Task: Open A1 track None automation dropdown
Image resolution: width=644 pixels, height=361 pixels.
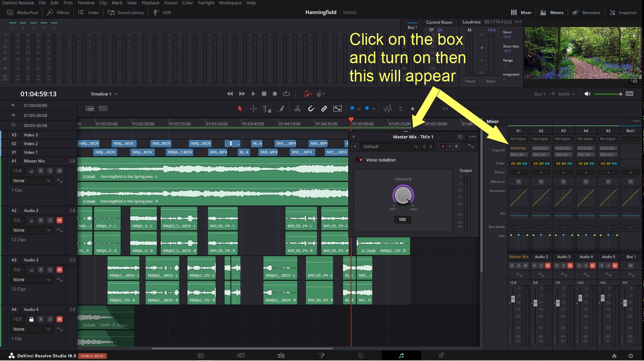Action: [x=31, y=180]
